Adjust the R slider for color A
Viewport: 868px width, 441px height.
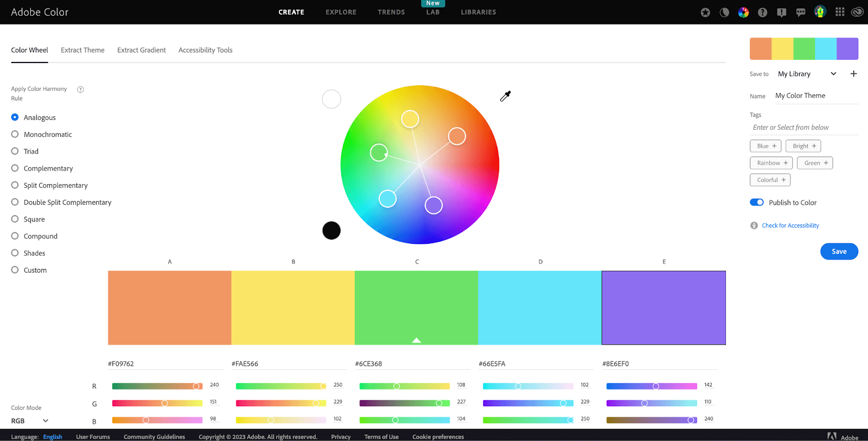click(157, 386)
